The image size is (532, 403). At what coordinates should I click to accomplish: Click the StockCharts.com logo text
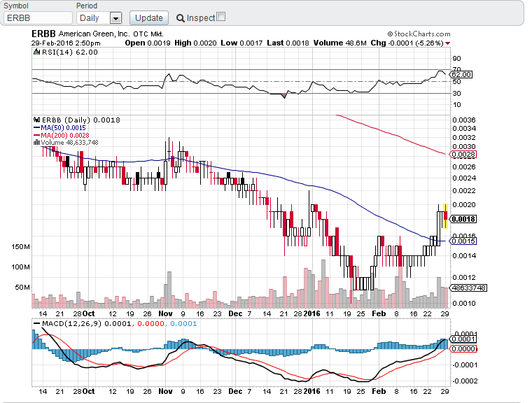(x=419, y=34)
